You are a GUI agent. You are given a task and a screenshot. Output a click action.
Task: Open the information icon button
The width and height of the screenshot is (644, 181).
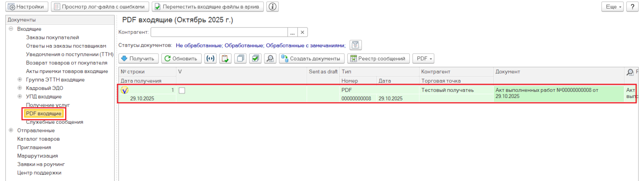tap(273, 7)
